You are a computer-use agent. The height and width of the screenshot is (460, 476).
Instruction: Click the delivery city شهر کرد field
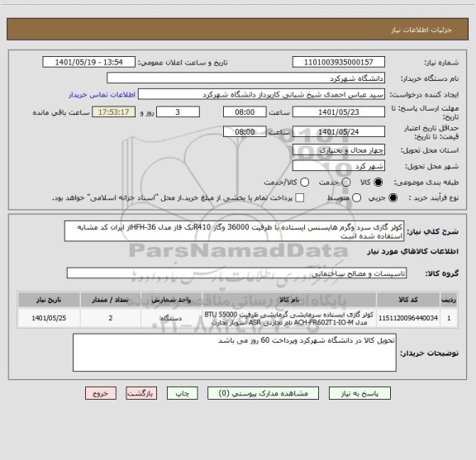[x=339, y=166]
